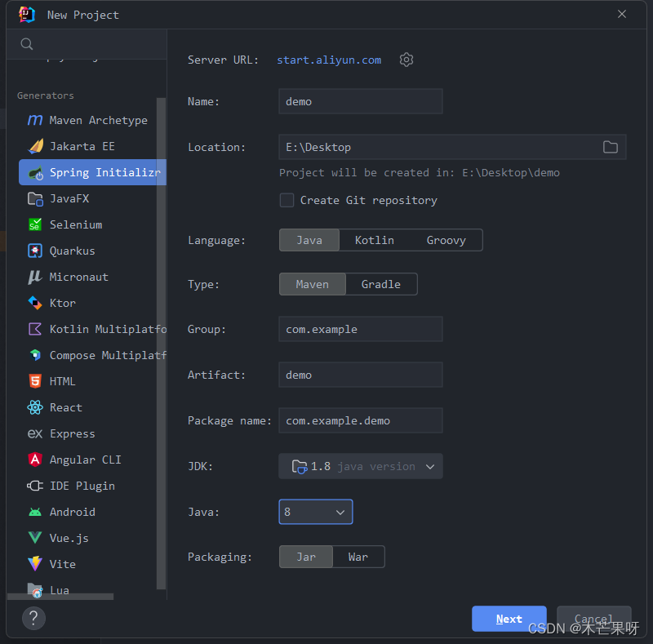Click the Artifact input field
Image resolution: width=653 pixels, height=644 pixels.
click(361, 375)
